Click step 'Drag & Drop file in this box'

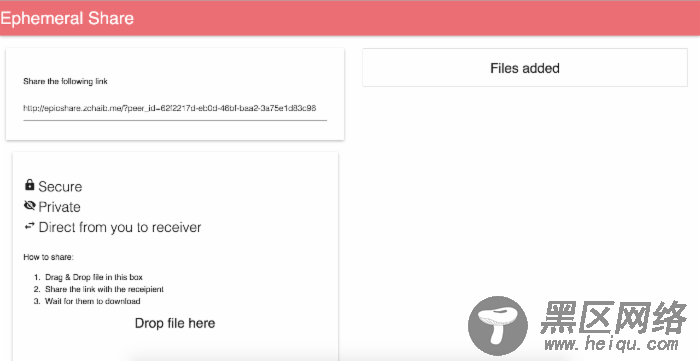pos(94,277)
